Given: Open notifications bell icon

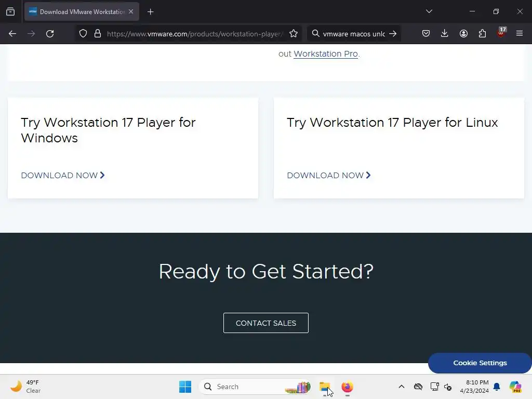Looking at the screenshot, I should click(497, 387).
